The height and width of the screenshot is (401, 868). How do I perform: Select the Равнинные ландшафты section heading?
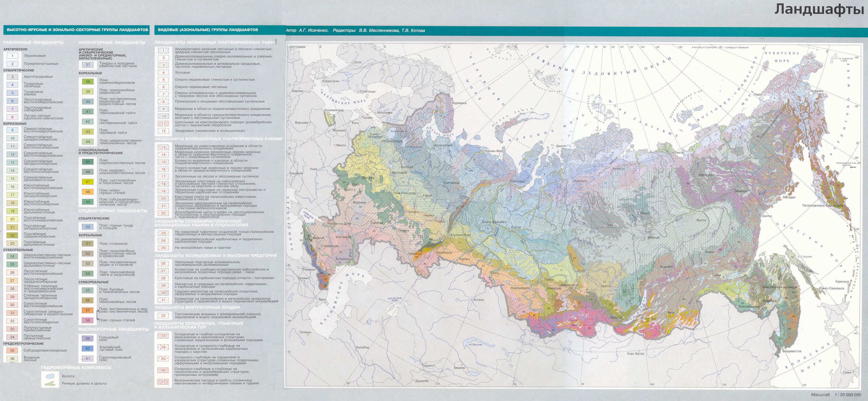coord(33,43)
